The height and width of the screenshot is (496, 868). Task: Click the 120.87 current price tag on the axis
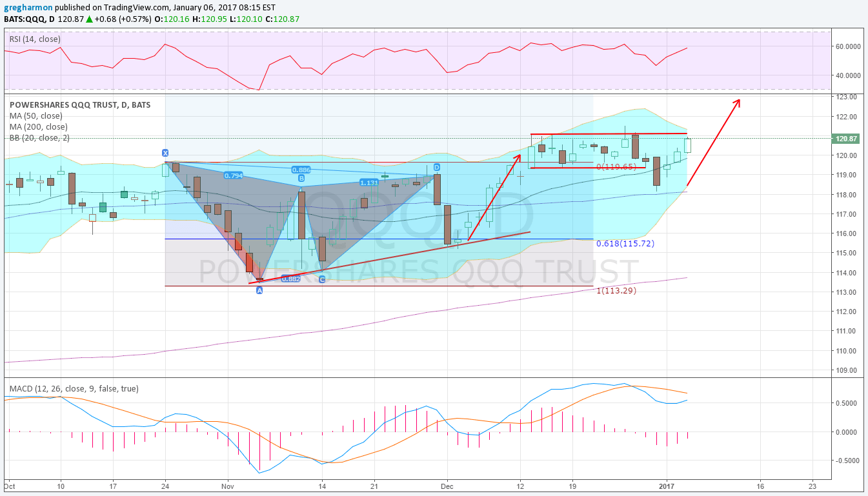tap(846, 139)
